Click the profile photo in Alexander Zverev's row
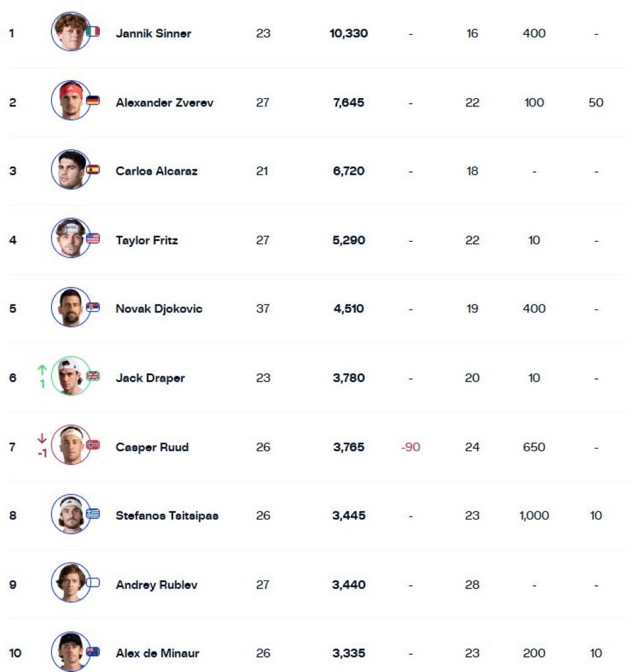This screenshot has width=632, height=672. 70,100
